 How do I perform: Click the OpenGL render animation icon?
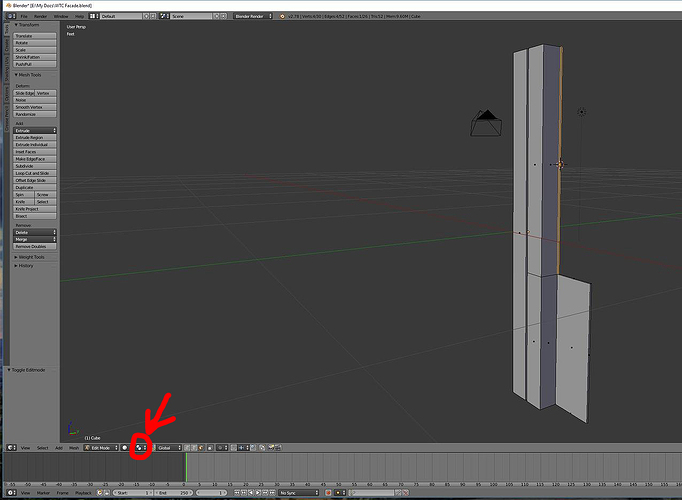[x=277, y=447]
